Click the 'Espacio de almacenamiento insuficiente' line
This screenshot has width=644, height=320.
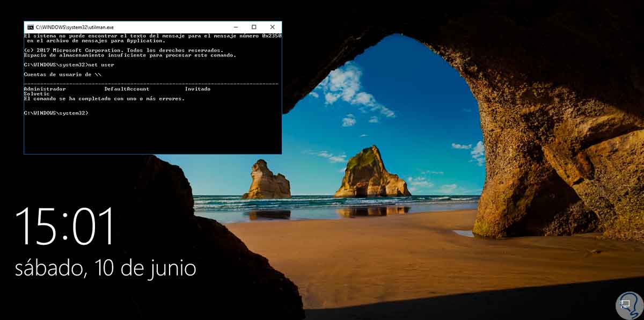click(130, 55)
